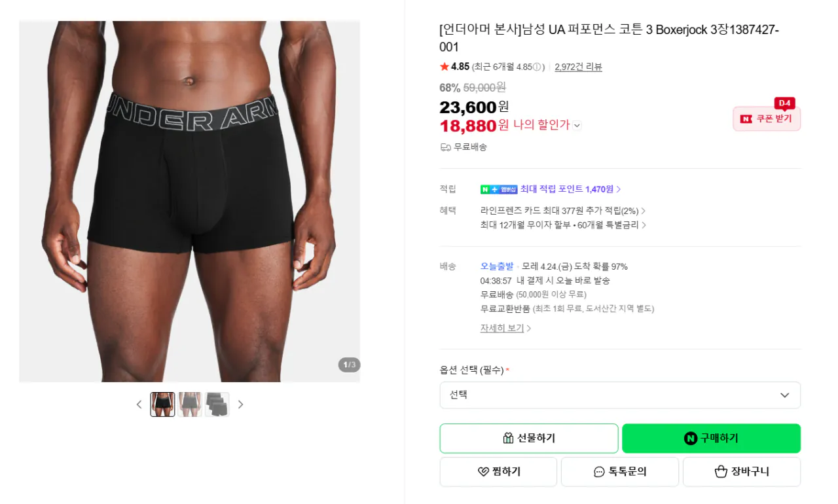Screen dimensions: 838x504
Task: Expand the 나의 할인가 price details
Action: pos(576,126)
